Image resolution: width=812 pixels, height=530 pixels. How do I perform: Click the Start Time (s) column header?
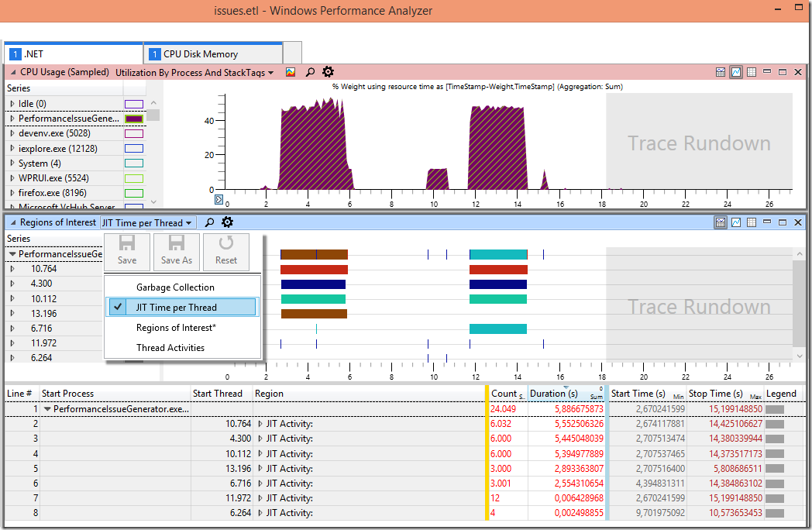tap(647, 393)
